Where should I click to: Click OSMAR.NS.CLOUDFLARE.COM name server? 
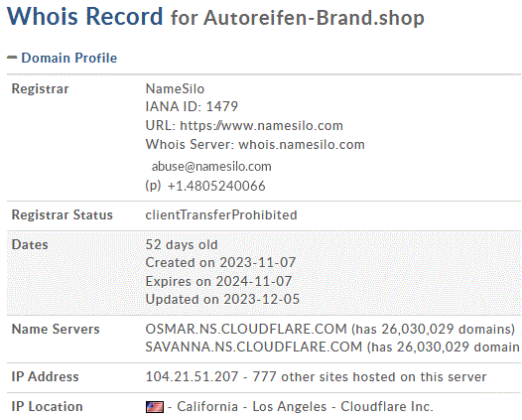tap(246, 329)
